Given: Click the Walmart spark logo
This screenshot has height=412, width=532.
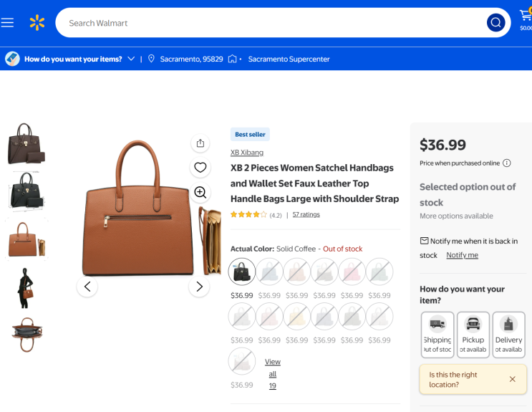Looking at the screenshot, I should pos(37,23).
